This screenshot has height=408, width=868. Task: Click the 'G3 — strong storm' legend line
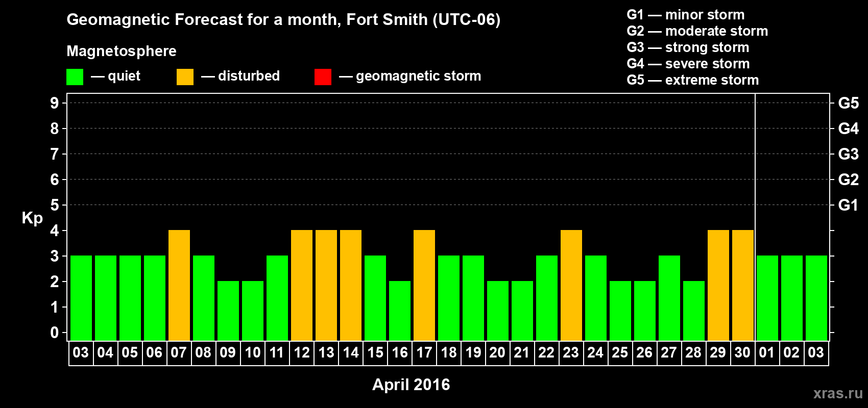tap(688, 47)
